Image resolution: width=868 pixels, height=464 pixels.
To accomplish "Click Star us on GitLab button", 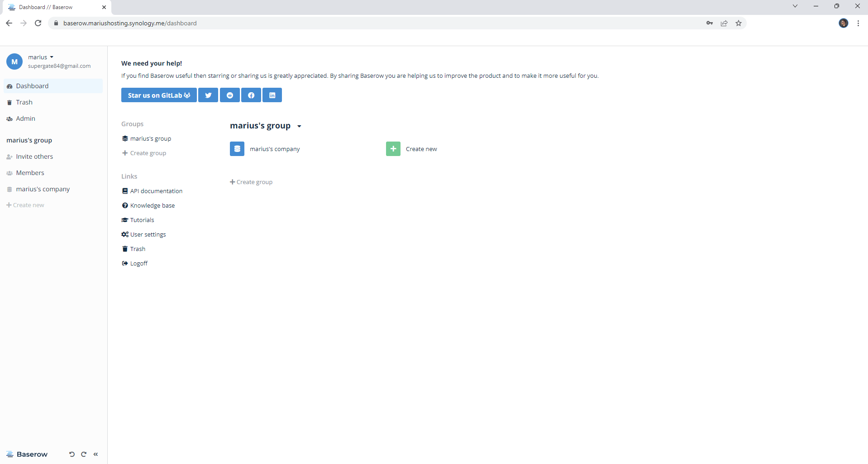I will (159, 95).
